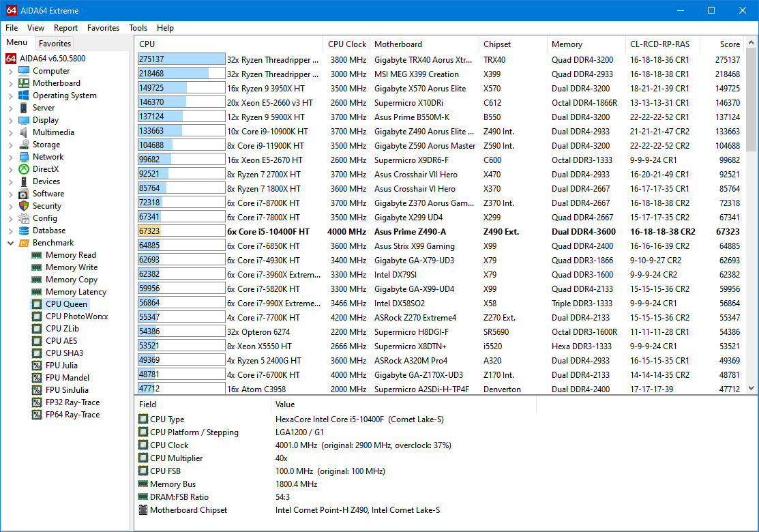759x532 pixels.
Task: Click the FPU Julia percent icon
Action: coord(37,365)
